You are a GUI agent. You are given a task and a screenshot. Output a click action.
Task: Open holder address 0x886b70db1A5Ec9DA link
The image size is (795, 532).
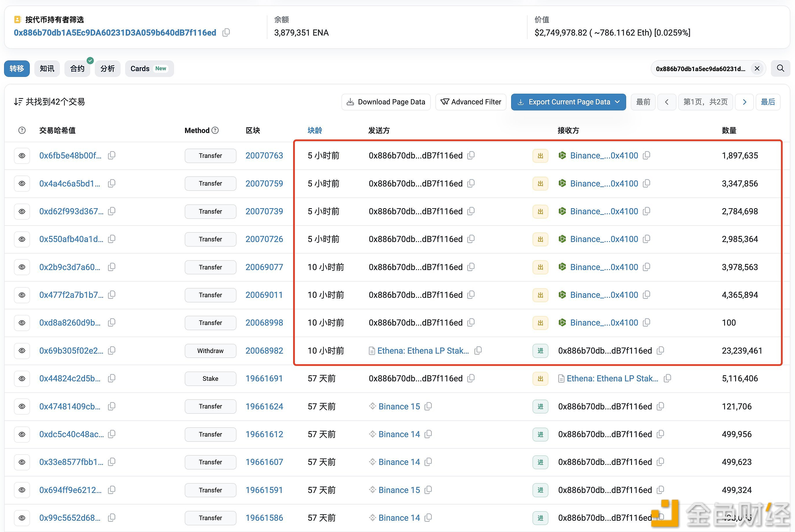[x=115, y=33]
